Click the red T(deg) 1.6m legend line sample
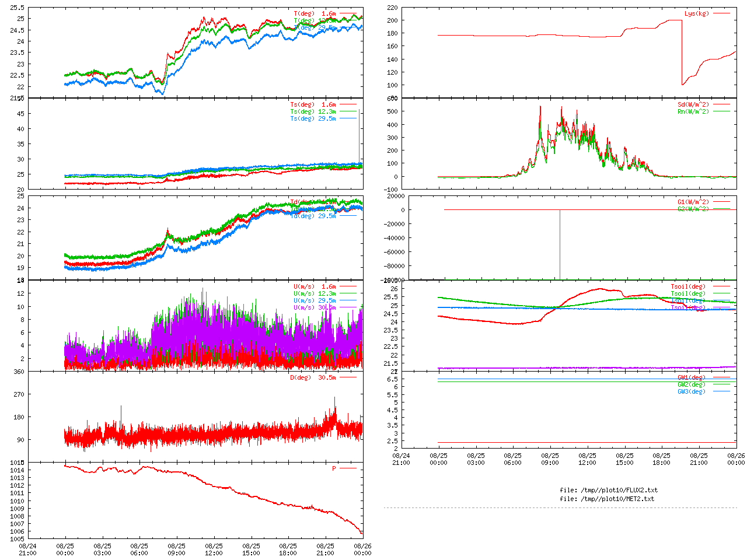747x560 pixels. pyautogui.click(x=348, y=13)
